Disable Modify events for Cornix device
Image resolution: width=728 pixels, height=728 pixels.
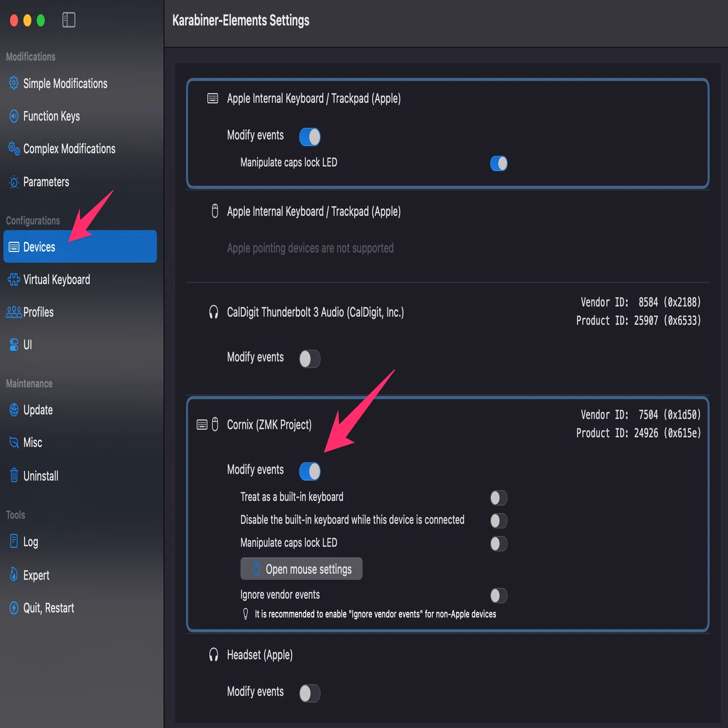click(x=310, y=471)
